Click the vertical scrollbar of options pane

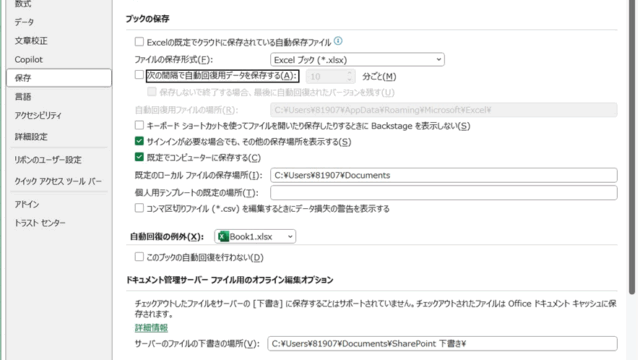click(x=632, y=147)
